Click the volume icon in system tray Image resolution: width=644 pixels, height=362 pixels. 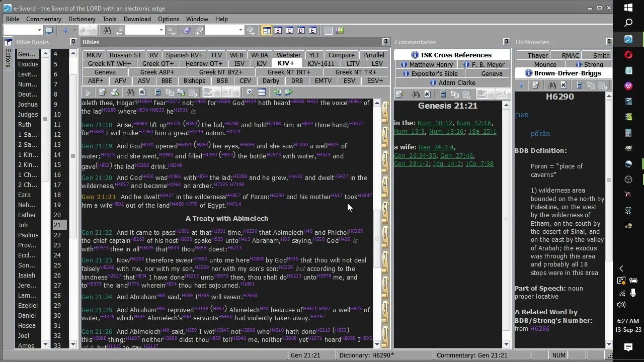(621, 305)
